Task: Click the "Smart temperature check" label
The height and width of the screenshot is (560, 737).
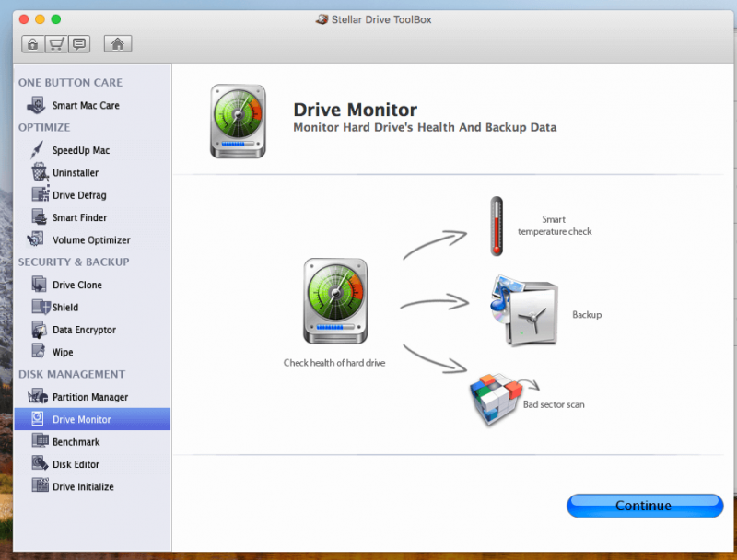Action: [x=555, y=226]
